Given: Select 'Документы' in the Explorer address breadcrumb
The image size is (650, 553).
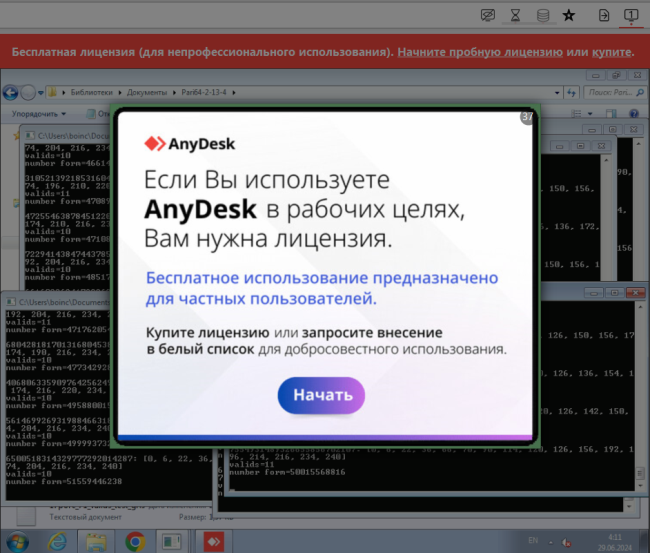Looking at the screenshot, I should point(147,92).
